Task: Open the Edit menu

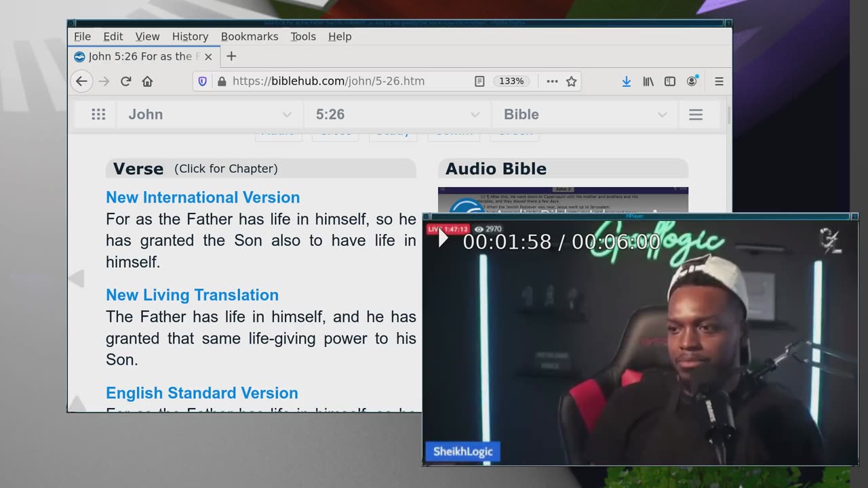Action: (113, 37)
